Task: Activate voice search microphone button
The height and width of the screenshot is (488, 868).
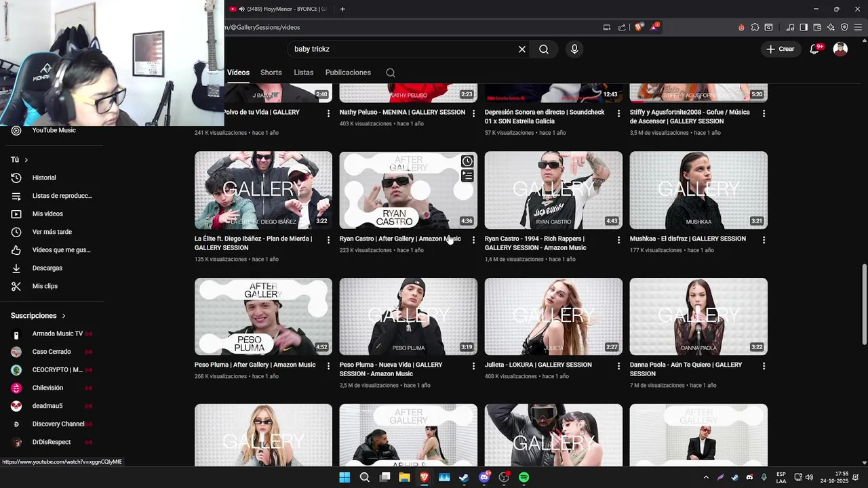Action: click(574, 49)
